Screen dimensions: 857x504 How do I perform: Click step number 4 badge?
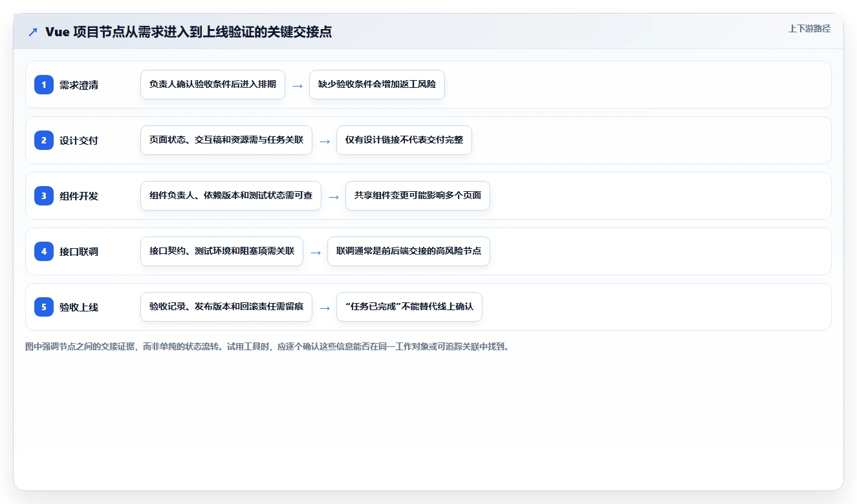44,251
